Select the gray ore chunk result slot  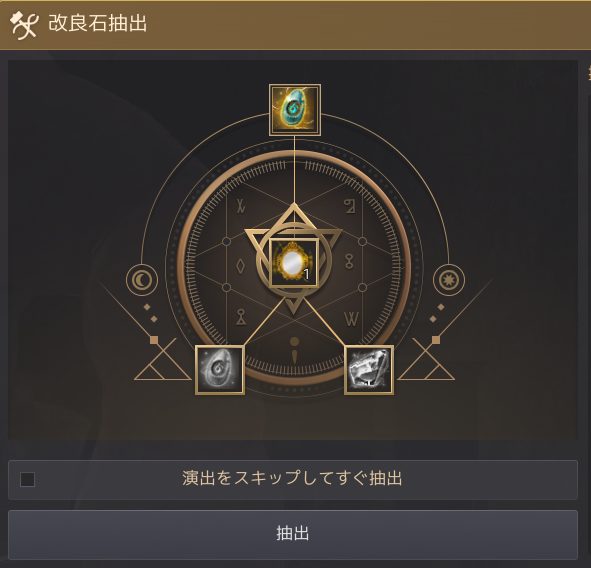[369, 370]
